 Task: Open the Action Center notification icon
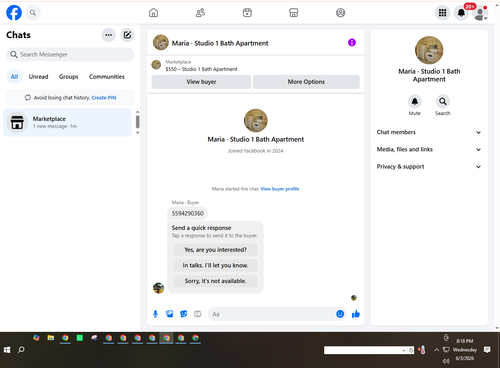point(487,350)
